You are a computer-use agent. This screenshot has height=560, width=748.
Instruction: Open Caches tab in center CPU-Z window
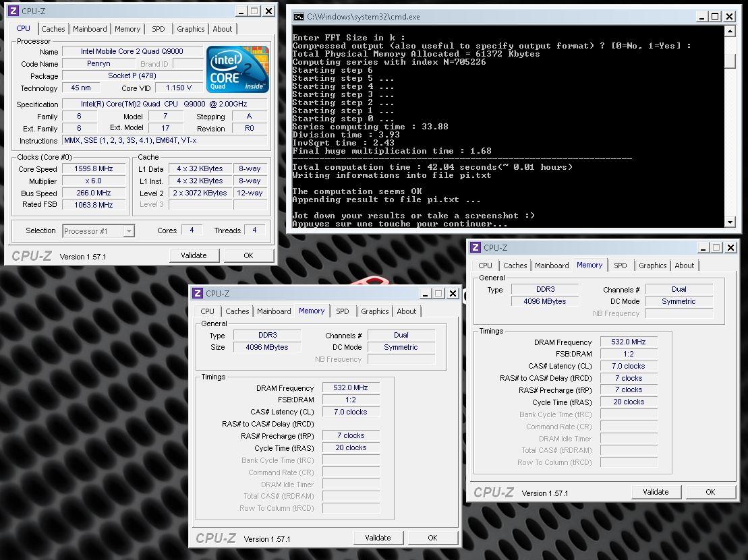[237, 311]
